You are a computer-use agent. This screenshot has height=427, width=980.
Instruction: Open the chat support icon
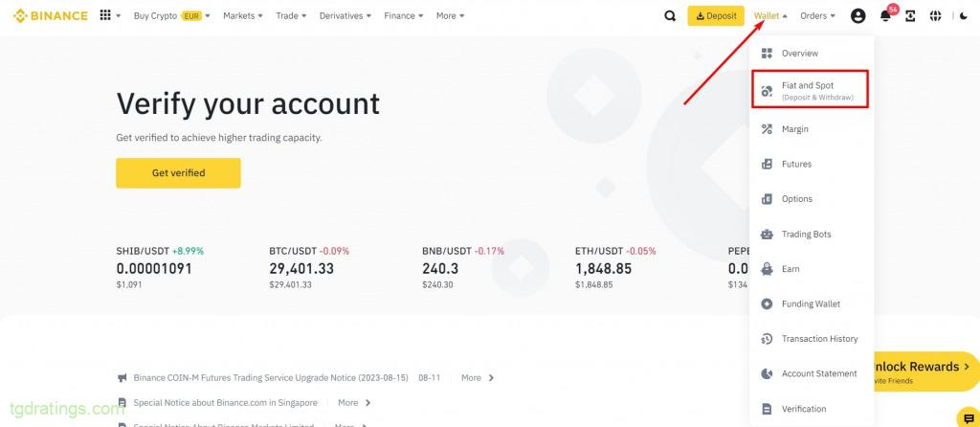coord(969,417)
